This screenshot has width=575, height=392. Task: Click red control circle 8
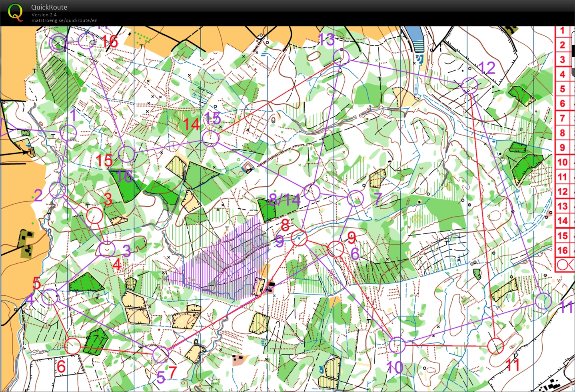tap(299, 238)
